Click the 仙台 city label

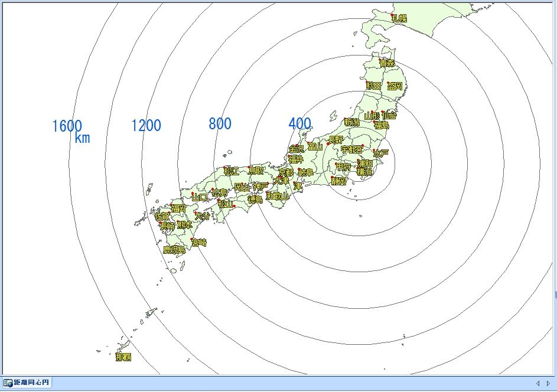pyautogui.click(x=389, y=115)
